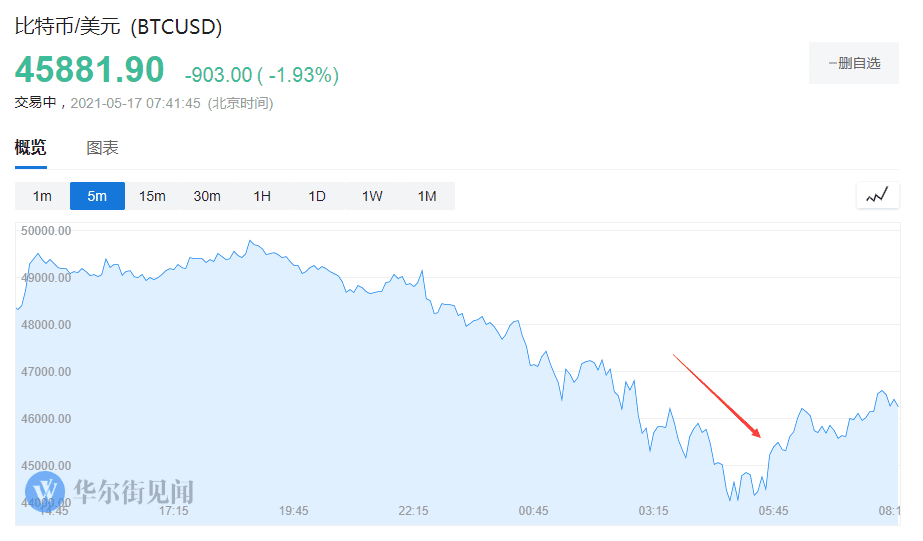Select the 5m interval button

point(97,196)
